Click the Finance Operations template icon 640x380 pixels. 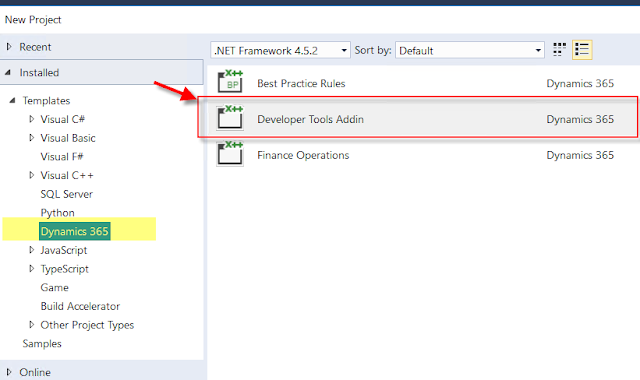230,153
